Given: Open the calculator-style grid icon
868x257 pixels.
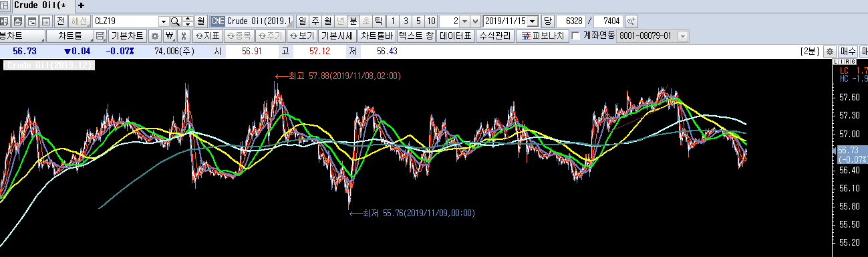Looking at the screenshot, I should coord(46,21).
